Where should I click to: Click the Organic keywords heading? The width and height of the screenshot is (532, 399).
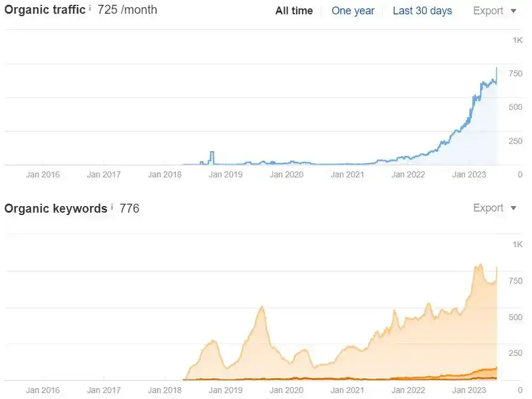pos(56,208)
